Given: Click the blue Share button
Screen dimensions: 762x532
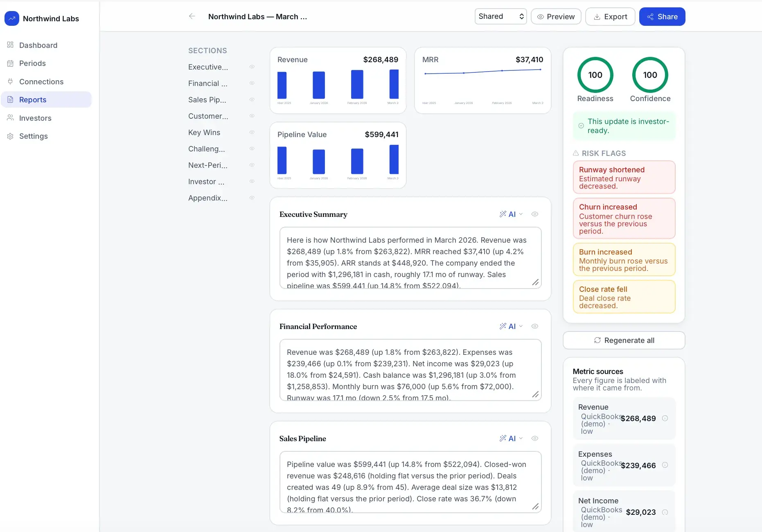Looking at the screenshot, I should tap(662, 16).
